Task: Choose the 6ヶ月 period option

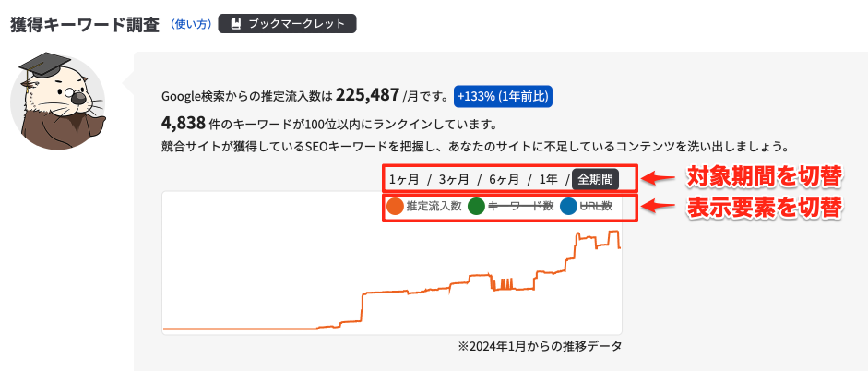Action: [504, 179]
